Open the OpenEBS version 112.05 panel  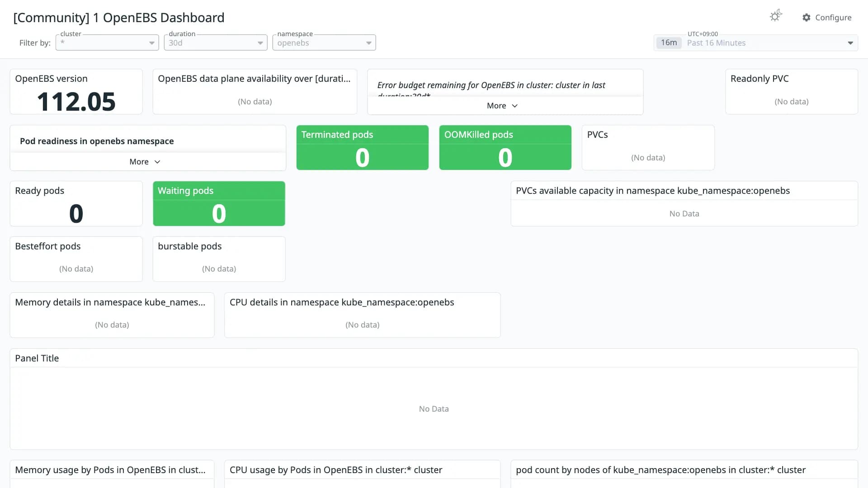[x=76, y=91]
